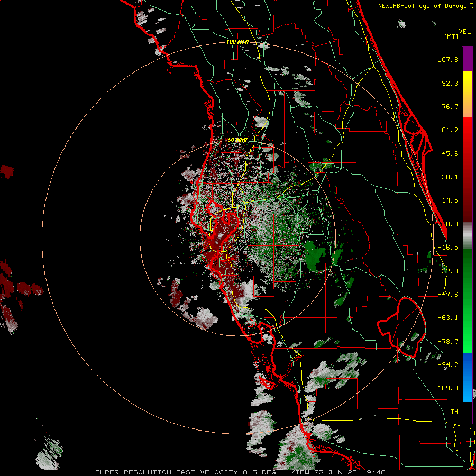Click the 100 NMI range ring label
476x476 pixels.
pos(237,42)
